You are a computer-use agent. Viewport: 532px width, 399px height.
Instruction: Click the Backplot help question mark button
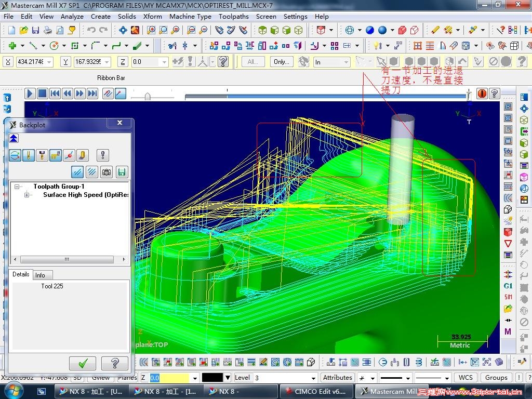coord(115,363)
